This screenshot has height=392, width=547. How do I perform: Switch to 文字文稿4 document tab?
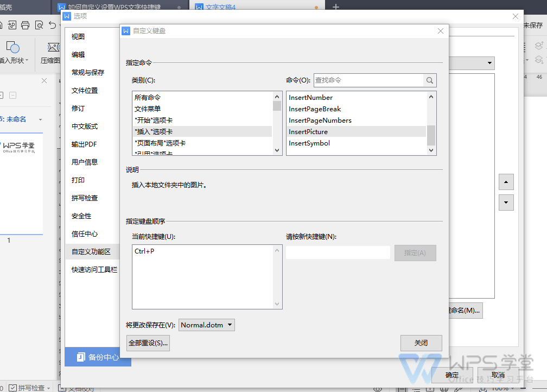point(256,7)
